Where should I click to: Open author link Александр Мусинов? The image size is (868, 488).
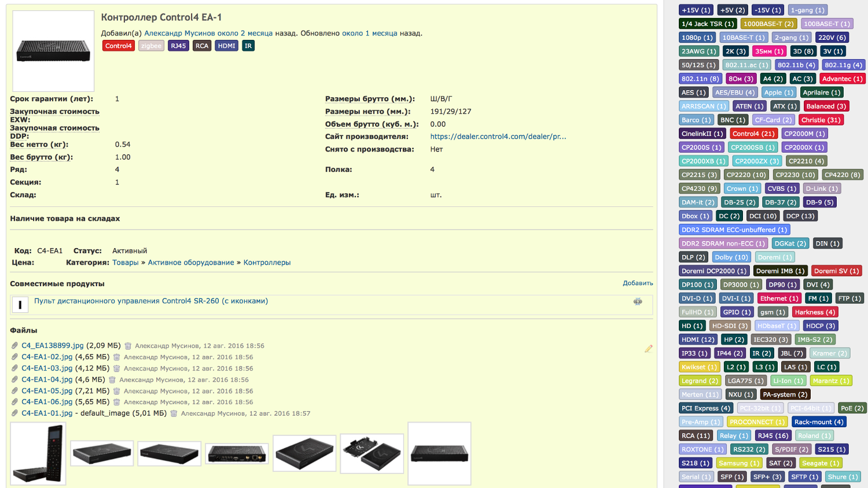179,33
